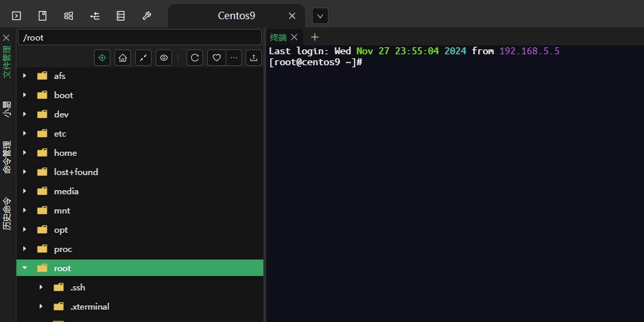Click the upload file icon
The image size is (644, 322).
click(x=254, y=58)
